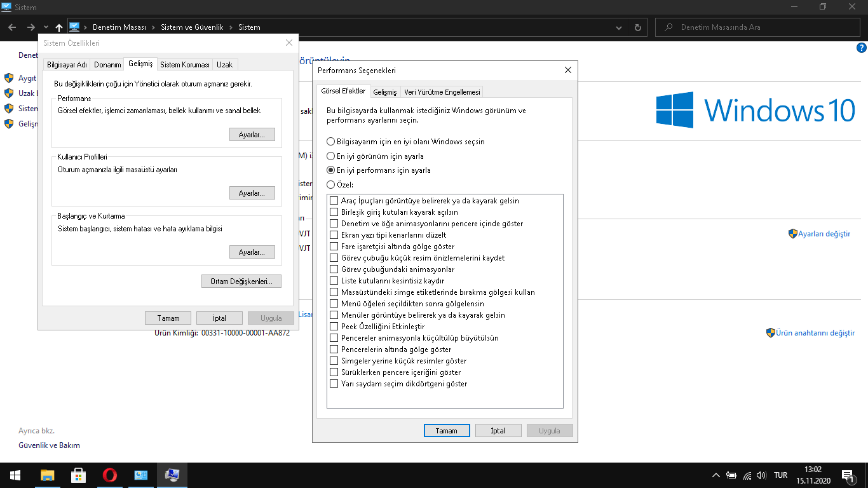Check 'Pencereler animasyonla küçültülüp büyütülsün'
This screenshot has width=868, height=488.
coord(334,338)
